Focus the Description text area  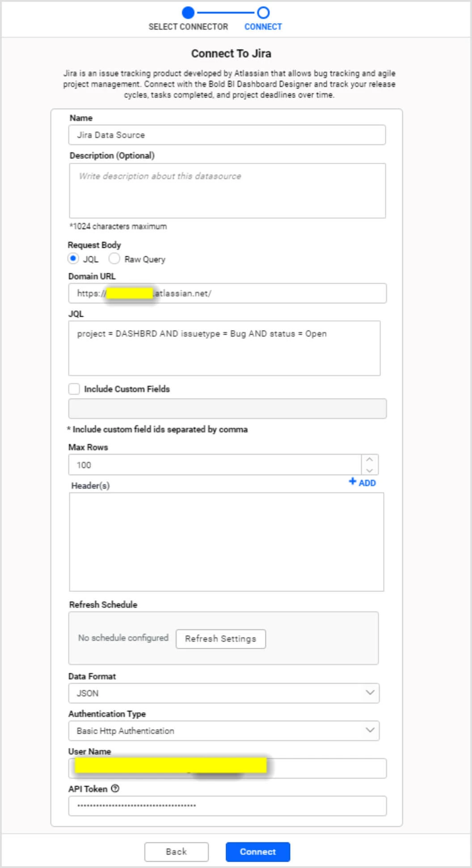pyautogui.click(x=227, y=191)
